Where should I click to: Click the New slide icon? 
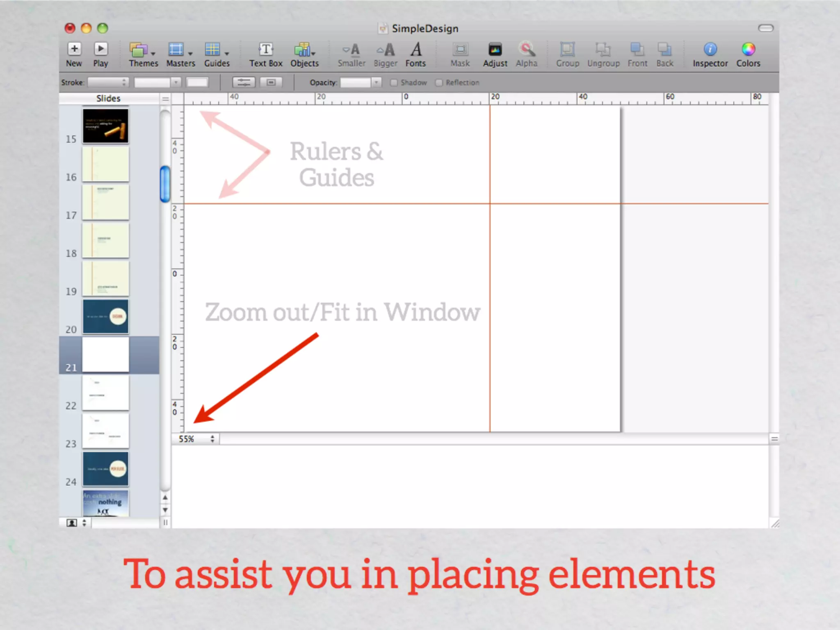click(74, 50)
